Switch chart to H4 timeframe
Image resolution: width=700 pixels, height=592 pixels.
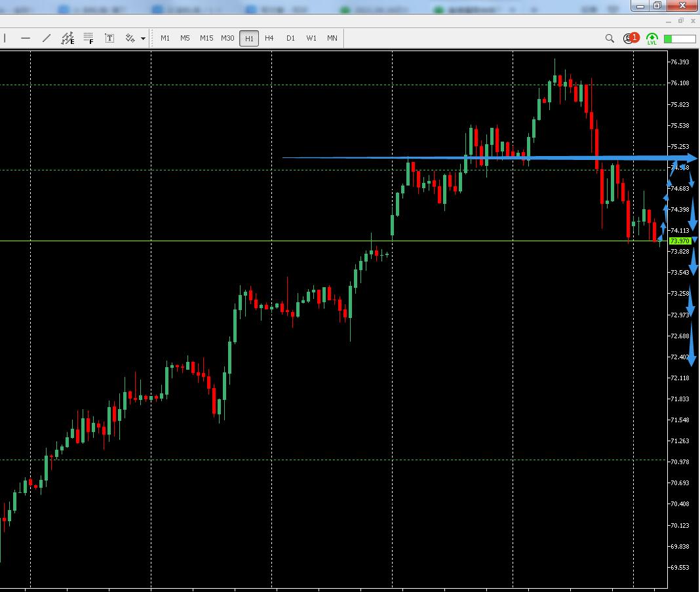[x=269, y=39]
